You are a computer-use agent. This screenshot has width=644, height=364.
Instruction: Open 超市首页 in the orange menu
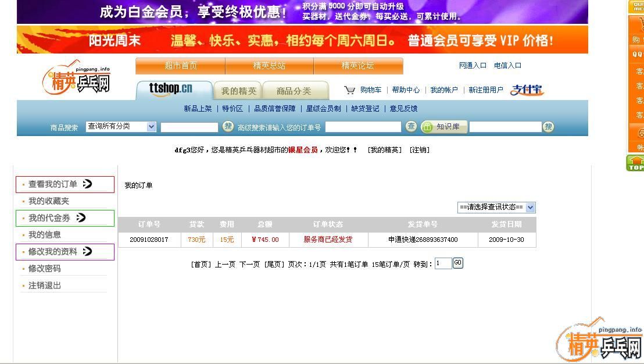(181, 66)
